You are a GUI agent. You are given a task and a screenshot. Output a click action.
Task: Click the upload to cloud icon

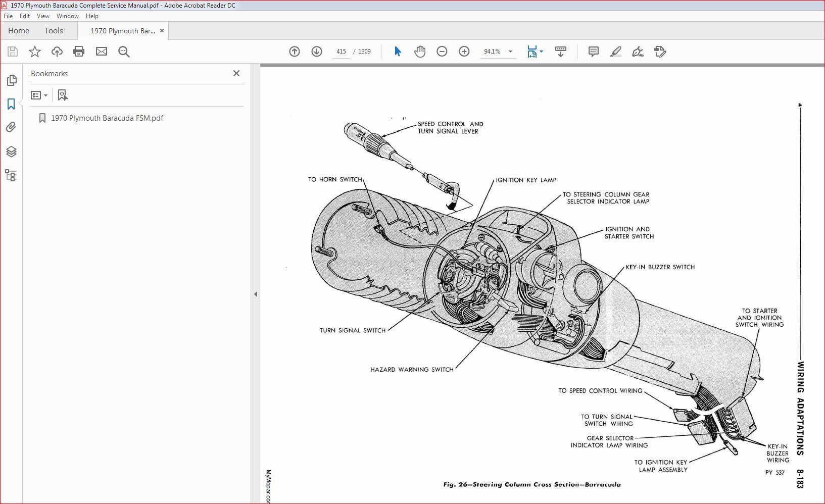[57, 52]
